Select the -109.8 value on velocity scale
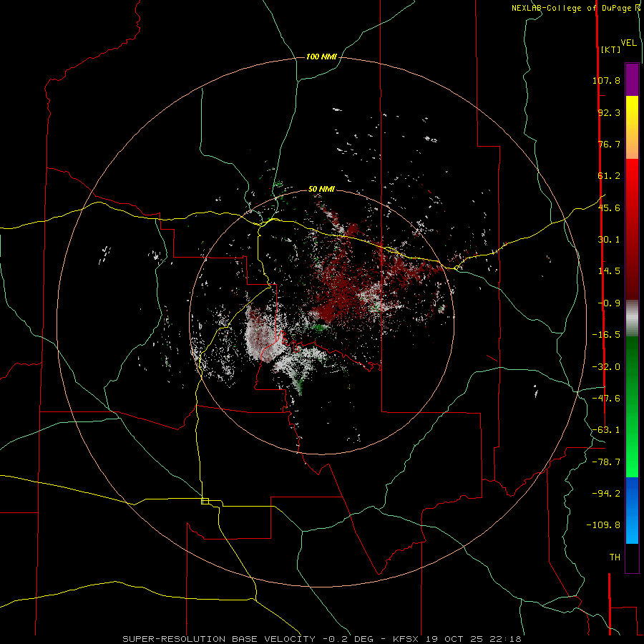This screenshot has height=644, width=644. [x=603, y=525]
